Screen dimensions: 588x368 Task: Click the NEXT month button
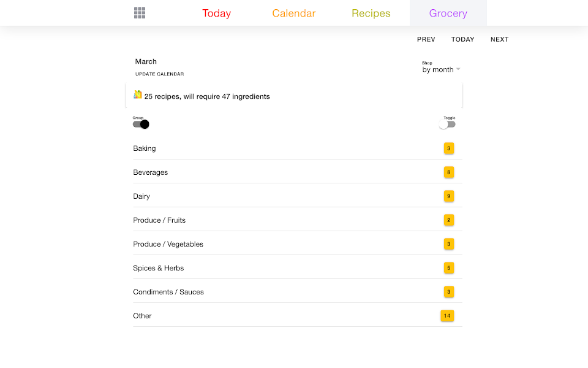pos(499,39)
